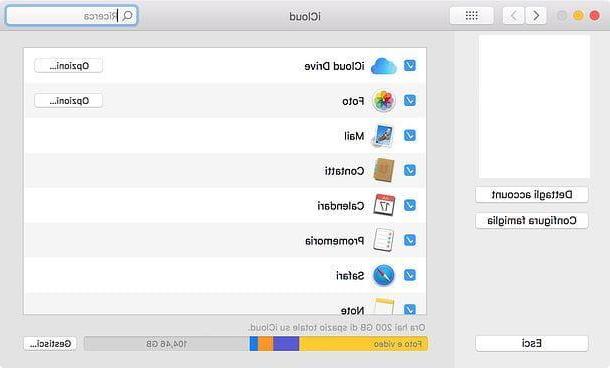Click the Calendari label text
Screen dimensions: 610x368
pos(341,206)
